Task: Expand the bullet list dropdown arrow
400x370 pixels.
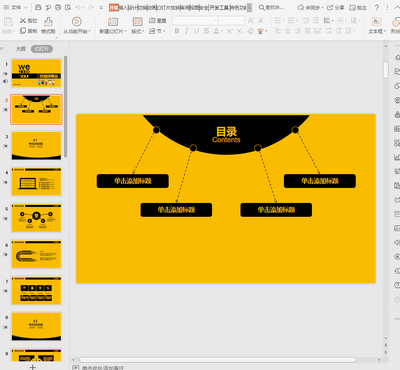Action: click(x=284, y=21)
